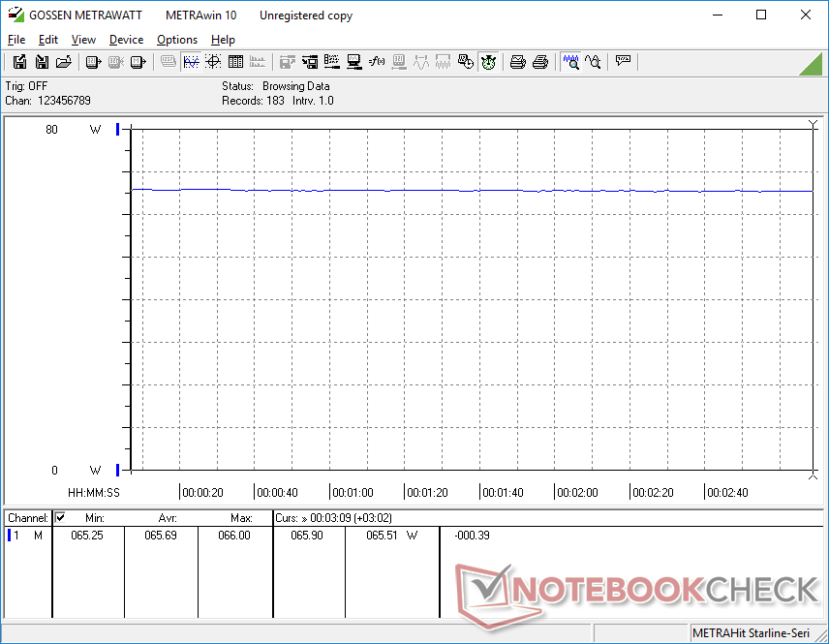Viewport: 829px width, 644px height.
Task: Click the Min: column header
Action: pos(95,518)
